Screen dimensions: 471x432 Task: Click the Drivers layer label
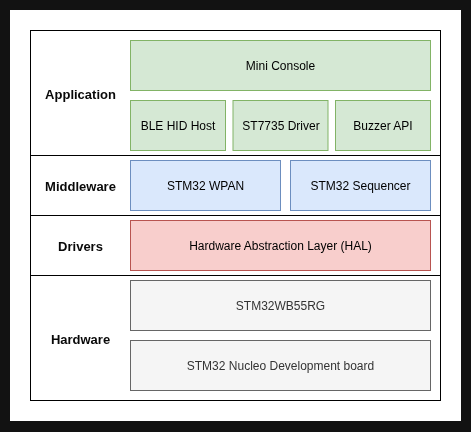click(80, 246)
